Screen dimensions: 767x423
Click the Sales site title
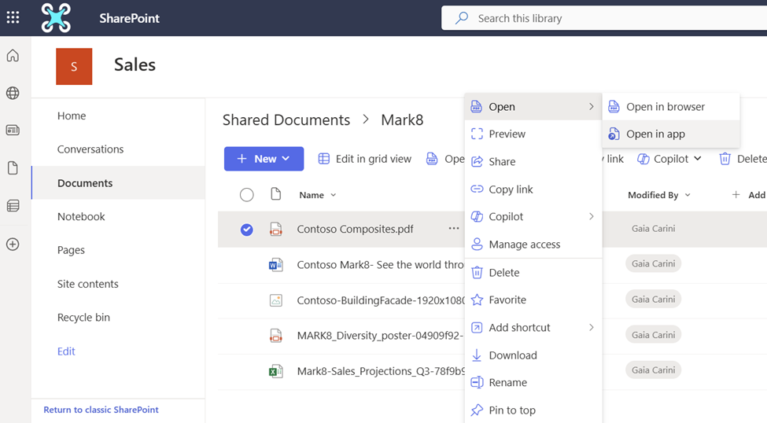tap(135, 65)
